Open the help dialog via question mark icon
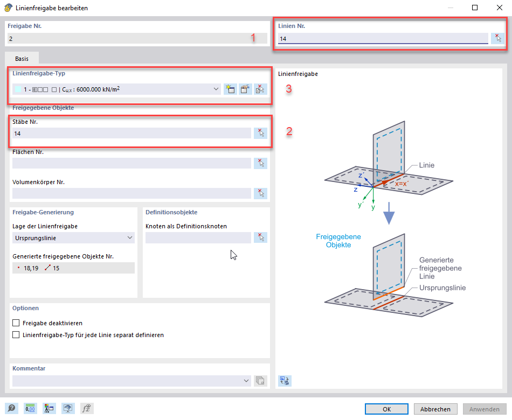512x420 pixels. [11, 408]
